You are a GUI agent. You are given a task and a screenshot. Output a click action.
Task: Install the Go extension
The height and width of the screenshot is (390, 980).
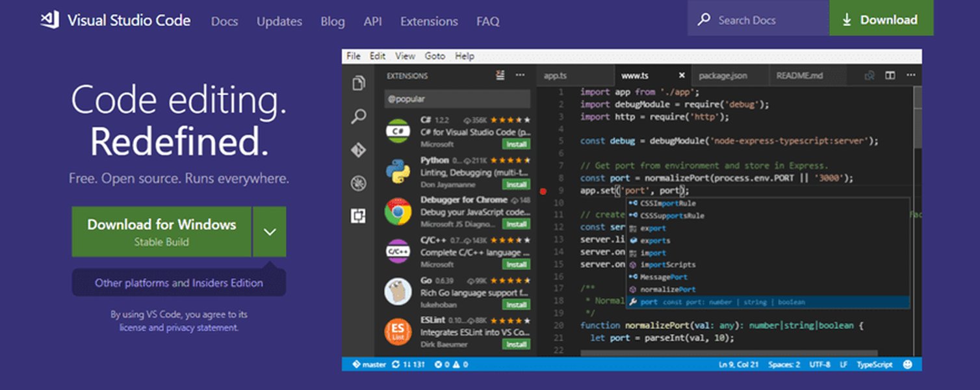click(517, 304)
